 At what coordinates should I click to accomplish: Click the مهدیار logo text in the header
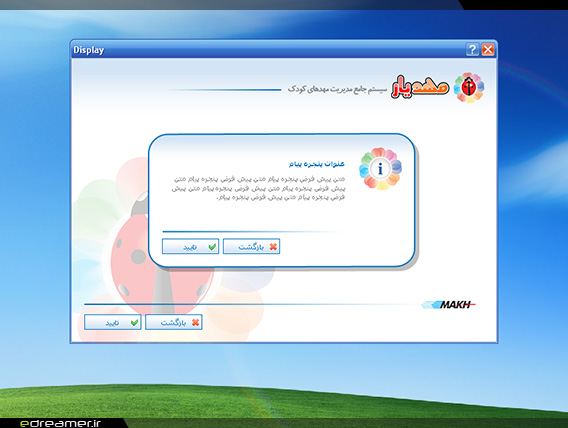[420, 87]
